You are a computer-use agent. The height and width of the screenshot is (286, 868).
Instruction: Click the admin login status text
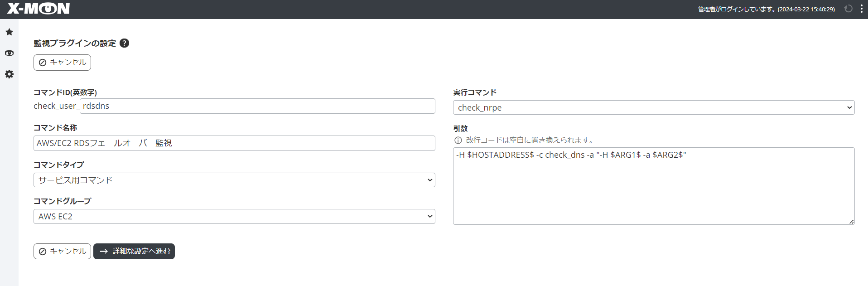pos(766,9)
